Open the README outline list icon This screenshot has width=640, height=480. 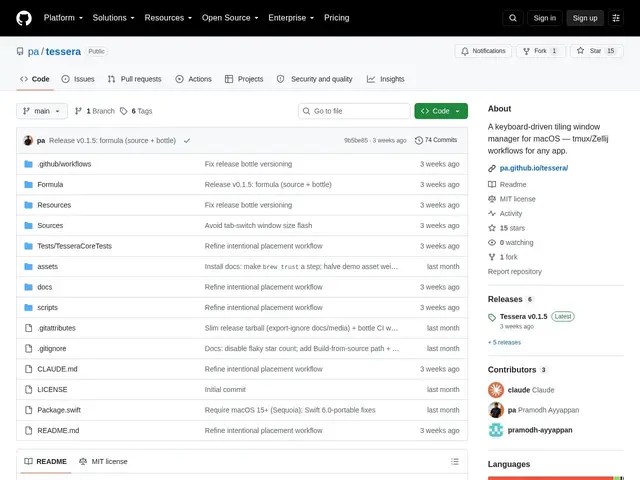click(455, 462)
